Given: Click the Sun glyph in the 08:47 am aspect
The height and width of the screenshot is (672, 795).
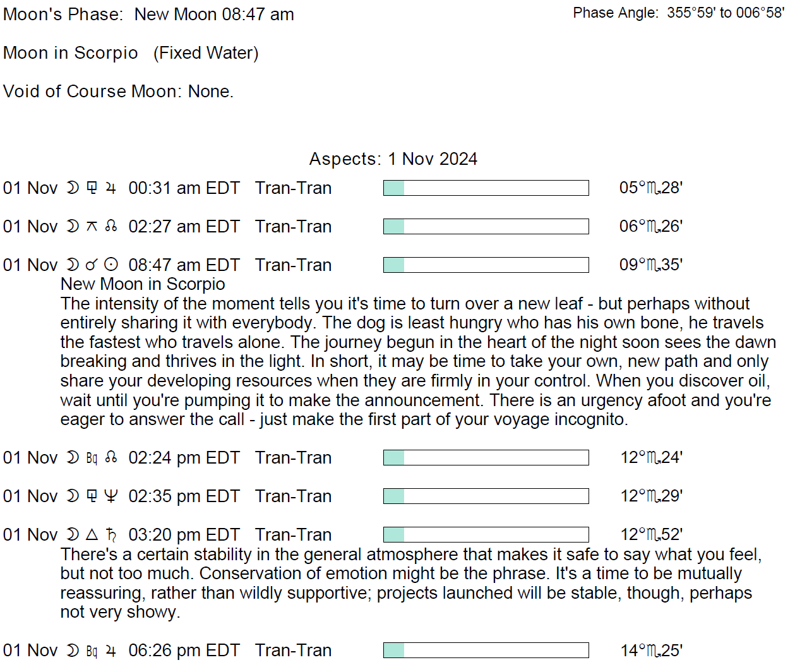Looking at the screenshot, I should coord(111,265).
